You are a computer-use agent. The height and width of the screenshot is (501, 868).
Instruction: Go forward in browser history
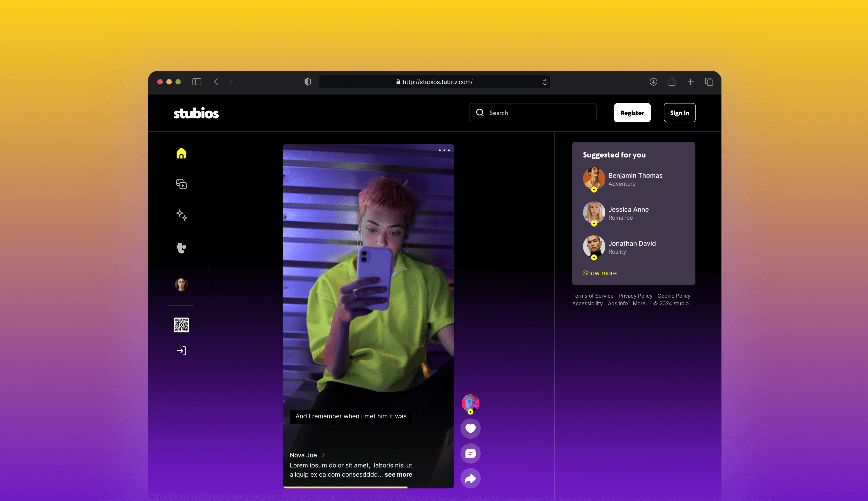[230, 82]
